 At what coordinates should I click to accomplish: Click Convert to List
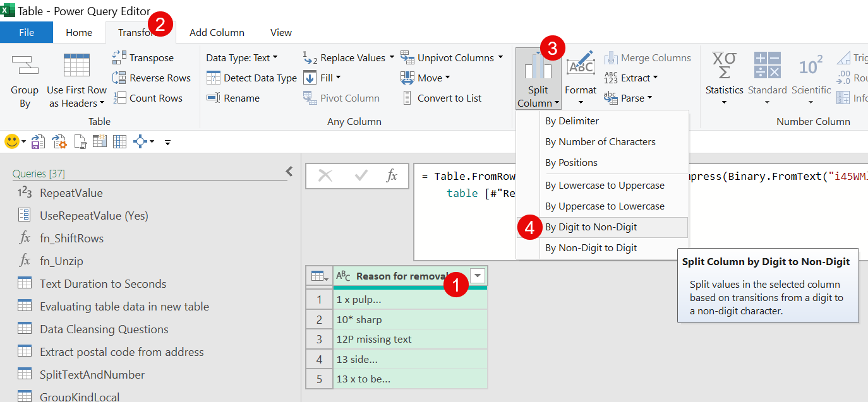441,98
